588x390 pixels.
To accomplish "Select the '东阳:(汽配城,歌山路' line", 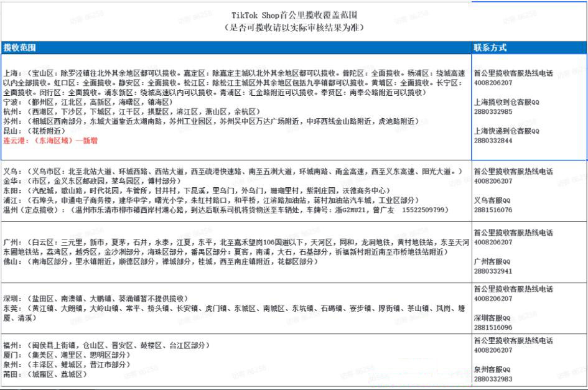I will point(197,191).
